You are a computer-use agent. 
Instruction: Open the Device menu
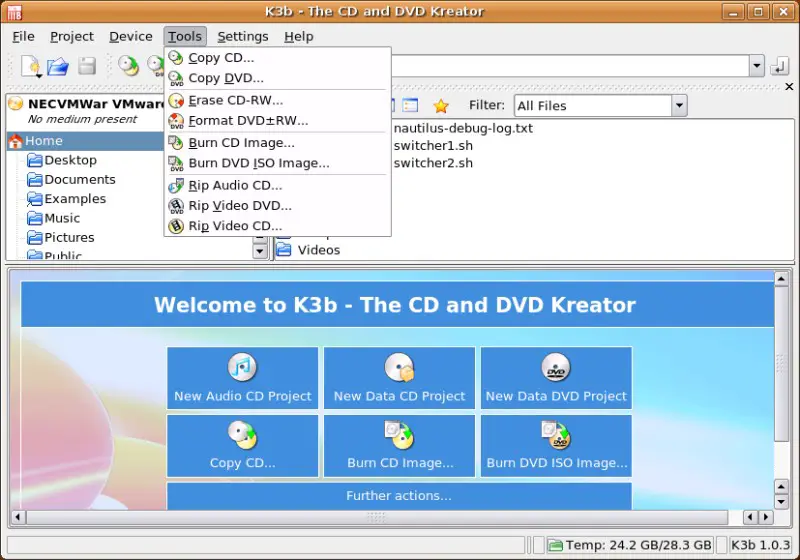131,37
